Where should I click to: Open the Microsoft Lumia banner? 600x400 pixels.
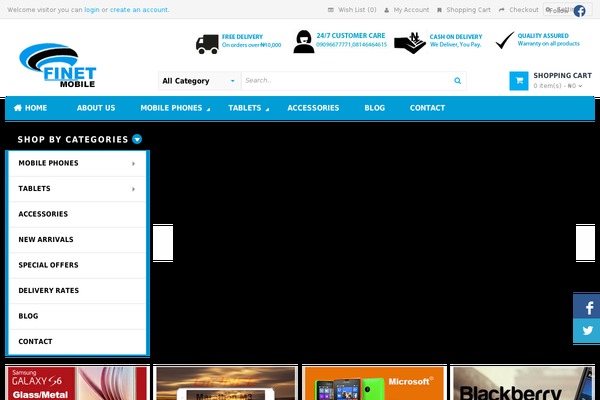click(374, 383)
